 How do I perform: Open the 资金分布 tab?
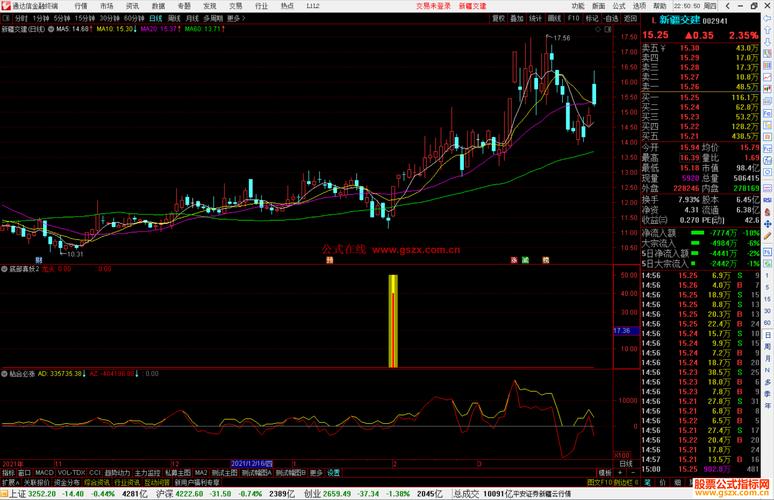click(67, 482)
